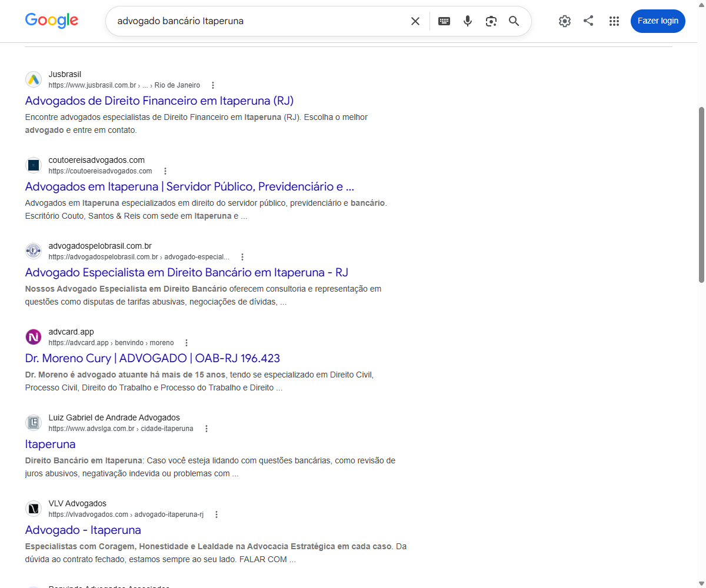Open more options for coutoereisadvogados.com result
Viewport: 706px width, 588px height.
pyautogui.click(x=165, y=171)
